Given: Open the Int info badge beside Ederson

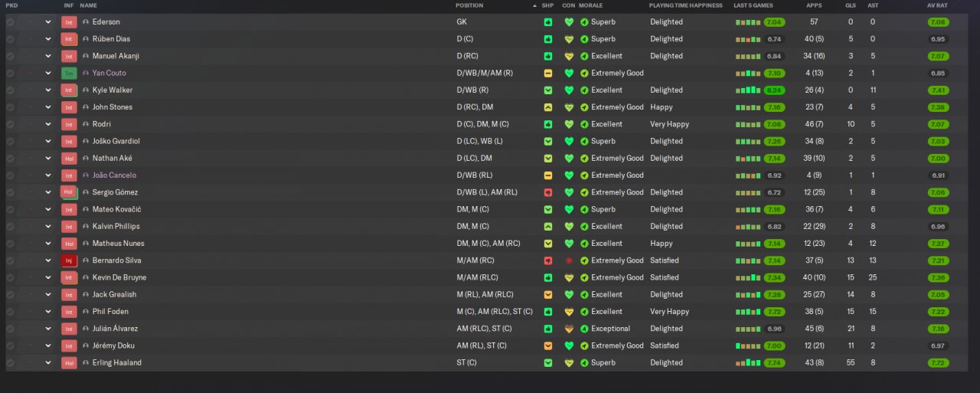Looking at the screenshot, I should [69, 22].
